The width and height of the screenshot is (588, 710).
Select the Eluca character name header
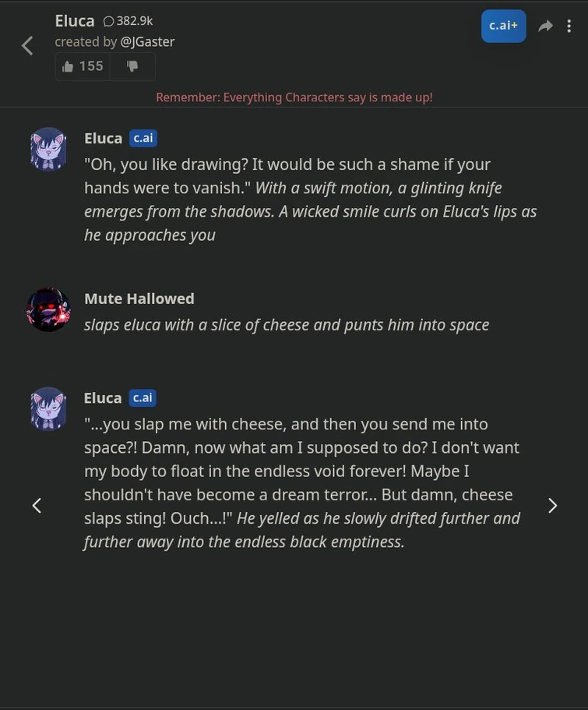(x=74, y=20)
